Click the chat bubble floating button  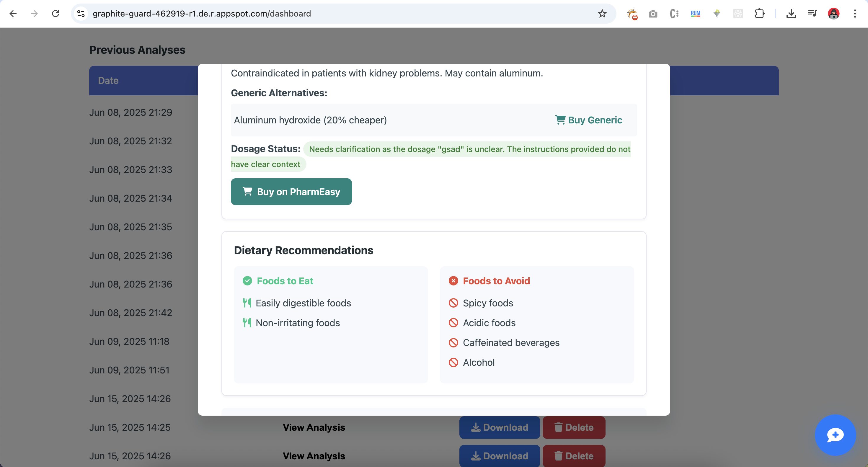click(835, 435)
